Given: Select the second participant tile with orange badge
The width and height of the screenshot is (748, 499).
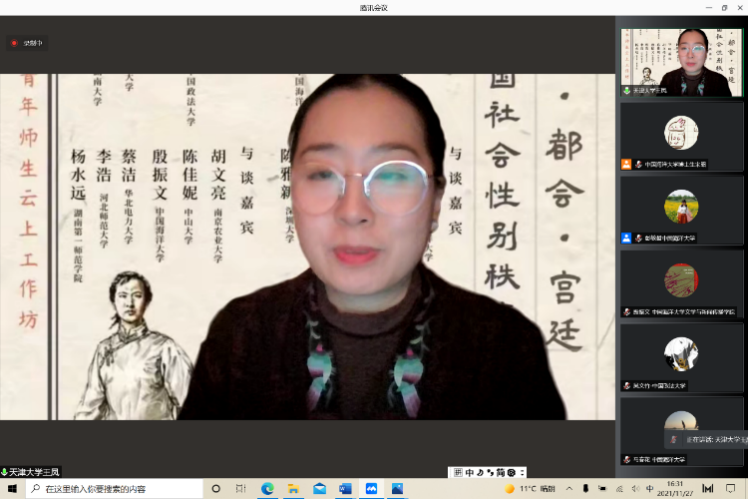Looking at the screenshot, I should [680, 136].
